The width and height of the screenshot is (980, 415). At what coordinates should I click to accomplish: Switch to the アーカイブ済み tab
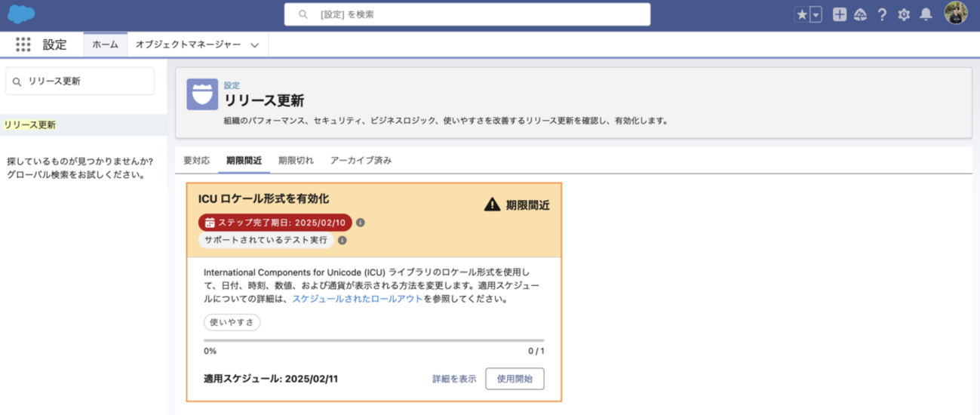point(361,161)
